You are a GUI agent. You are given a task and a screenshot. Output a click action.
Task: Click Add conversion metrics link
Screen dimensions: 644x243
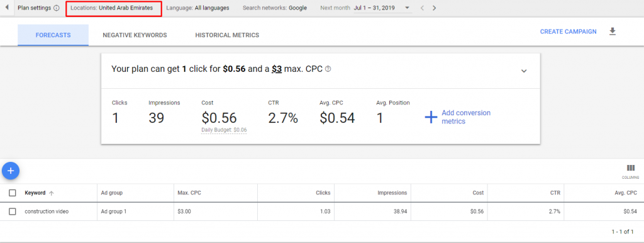pos(466,117)
